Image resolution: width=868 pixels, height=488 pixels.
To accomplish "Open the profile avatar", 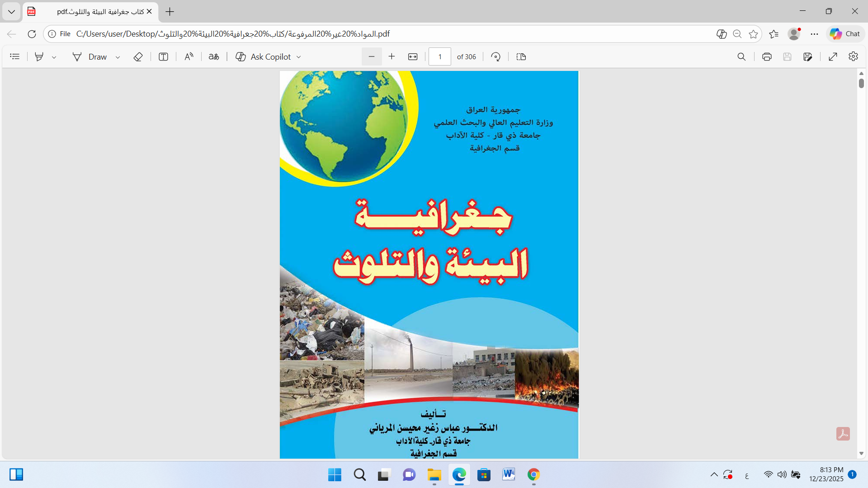I will pyautogui.click(x=794, y=34).
